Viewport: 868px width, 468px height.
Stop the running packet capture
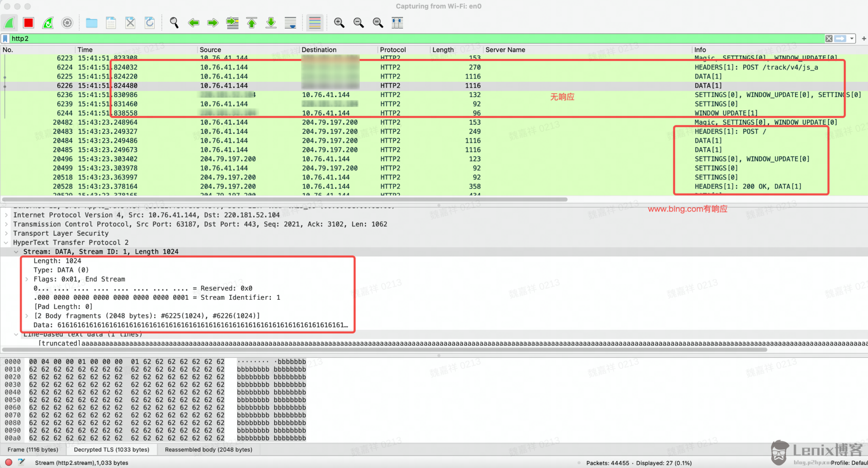[x=28, y=23]
